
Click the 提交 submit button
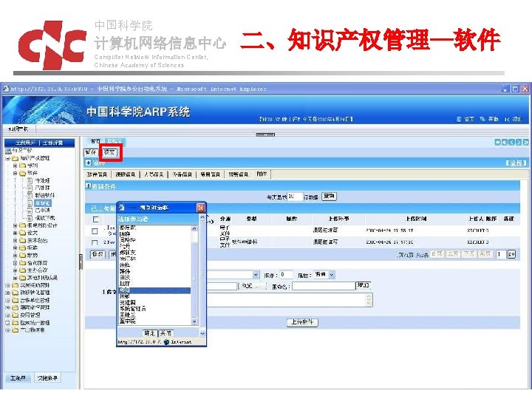[x=109, y=152]
